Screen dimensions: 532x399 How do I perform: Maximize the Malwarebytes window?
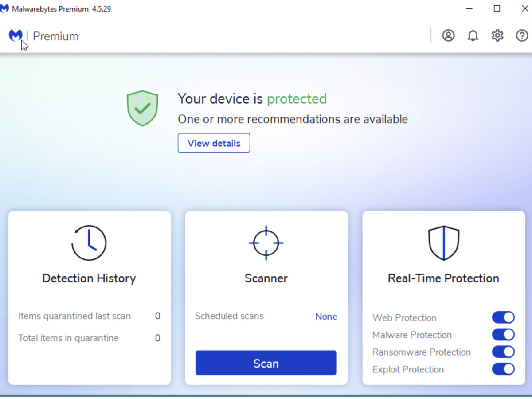497,8
